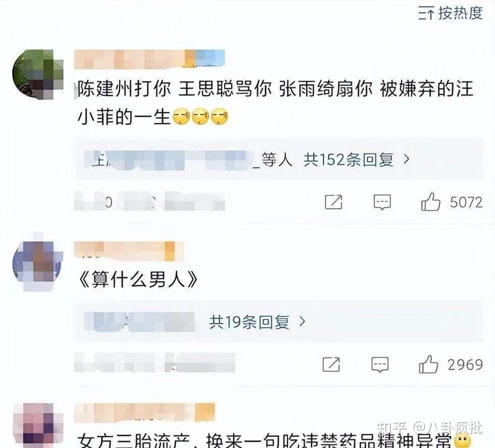Tap the reply bubble icon on the 2969-like comment
This screenshot has height=448, width=495.
380,365
